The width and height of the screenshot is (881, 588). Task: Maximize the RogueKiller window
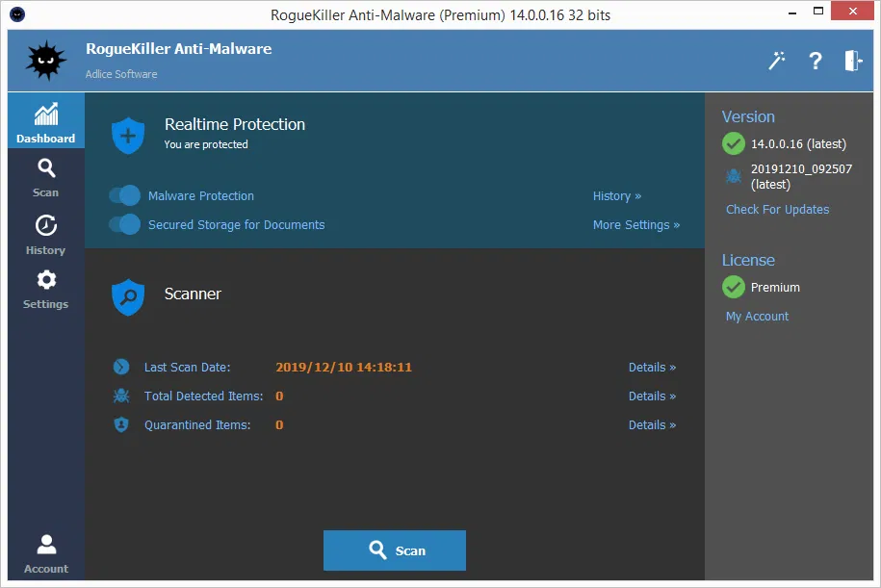point(818,12)
